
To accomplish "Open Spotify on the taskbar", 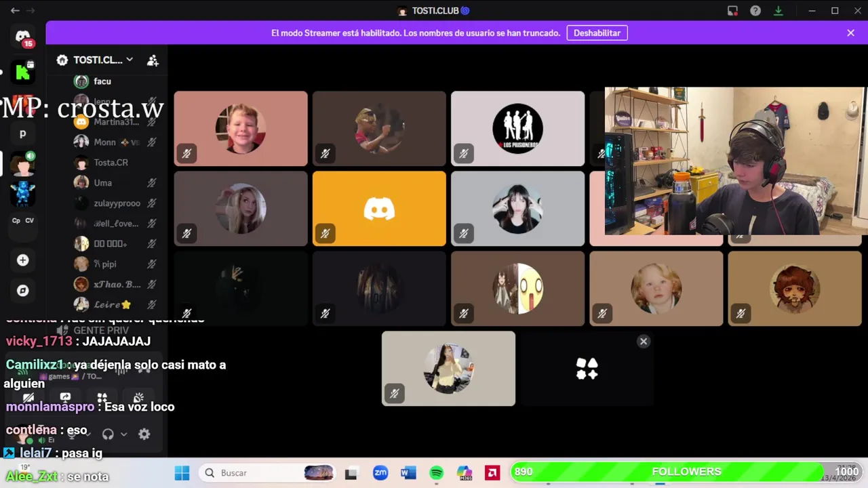I will tap(436, 473).
